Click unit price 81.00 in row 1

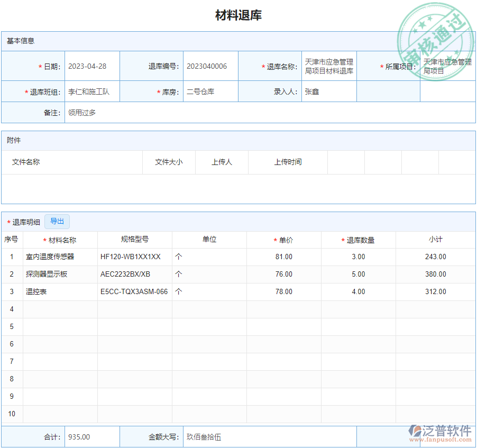283,257
